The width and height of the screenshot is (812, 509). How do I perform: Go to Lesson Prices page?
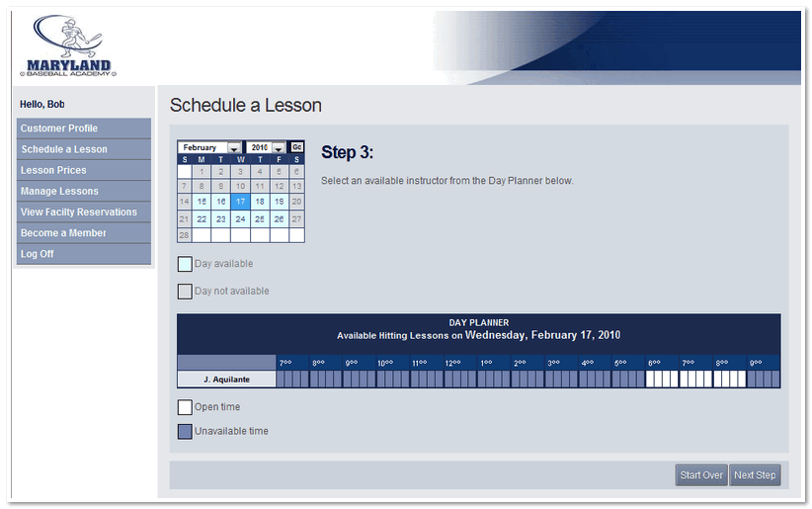coord(84,170)
